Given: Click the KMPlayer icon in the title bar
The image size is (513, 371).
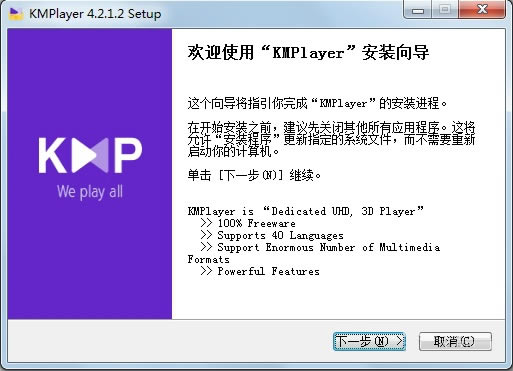Looking at the screenshot, I should (15, 14).
